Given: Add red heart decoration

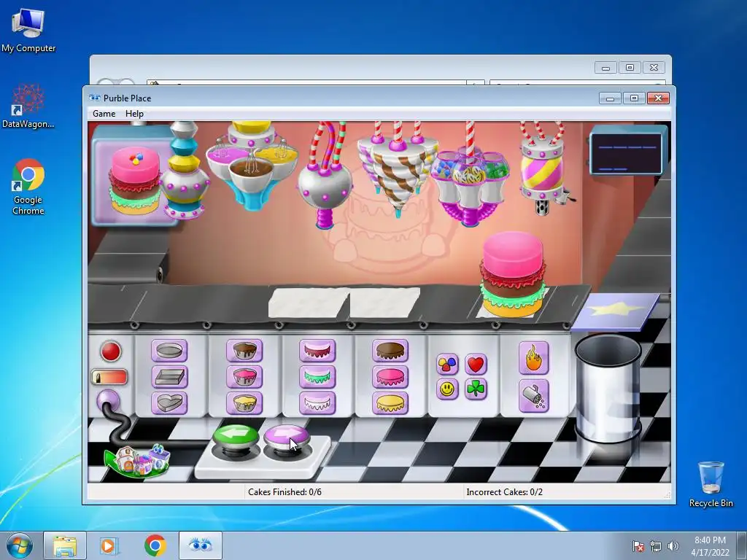Looking at the screenshot, I should click(476, 365).
